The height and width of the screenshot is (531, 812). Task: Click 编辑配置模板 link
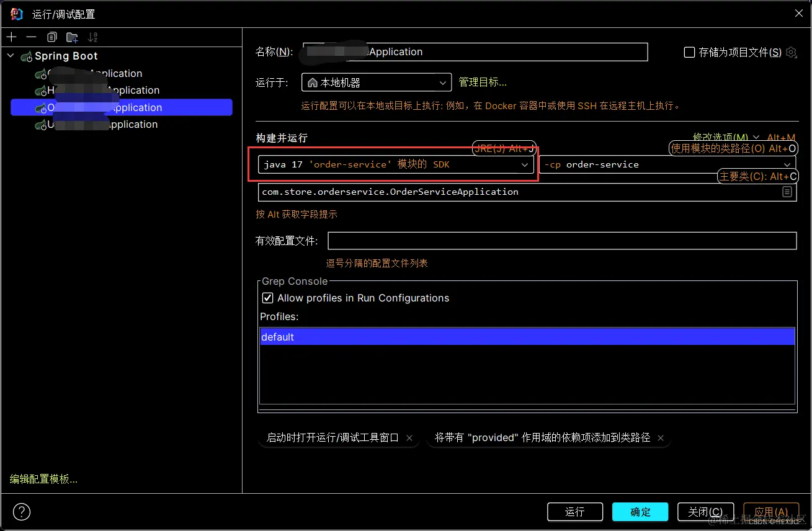[x=43, y=478]
